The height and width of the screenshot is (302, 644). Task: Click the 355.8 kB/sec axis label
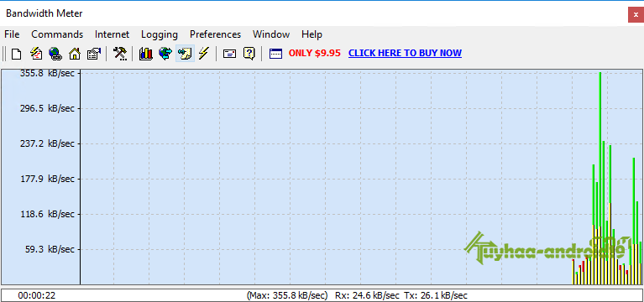[x=48, y=74]
